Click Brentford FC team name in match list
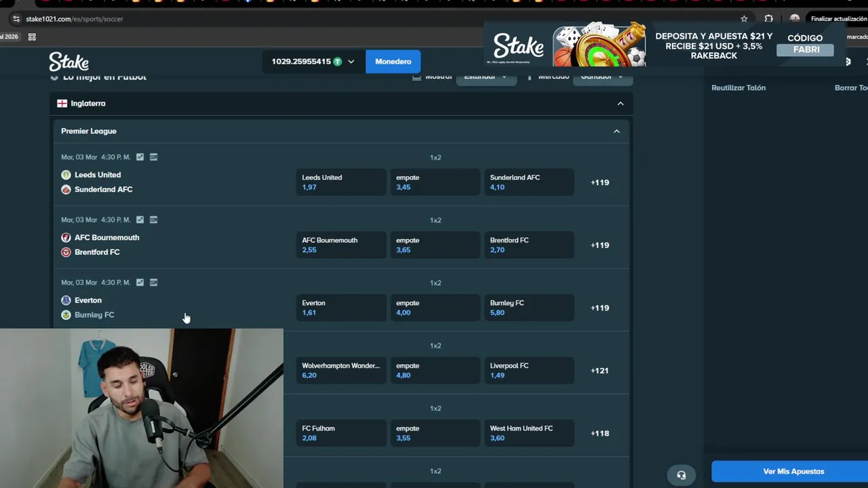Viewport: 868px width, 488px height. tap(97, 252)
